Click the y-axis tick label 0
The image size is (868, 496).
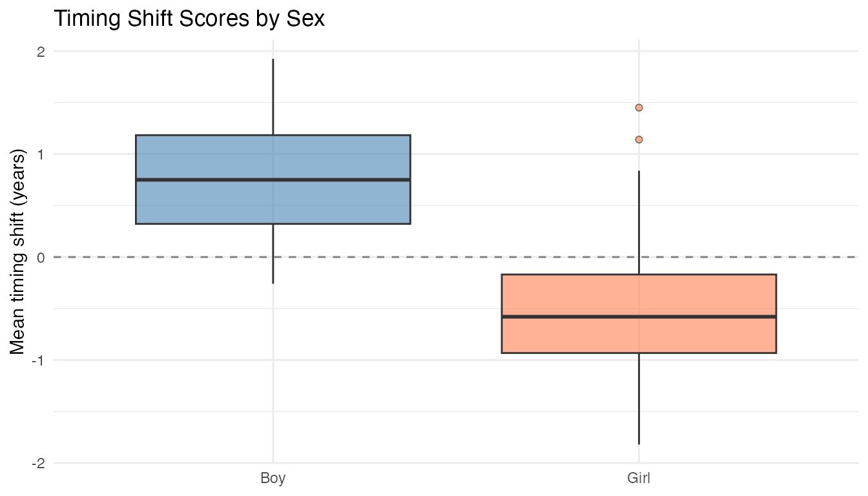pos(40,257)
